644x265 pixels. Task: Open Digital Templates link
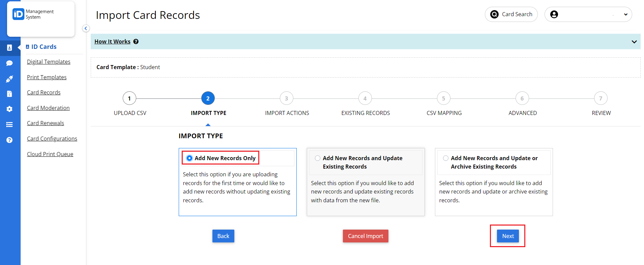click(49, 62)
